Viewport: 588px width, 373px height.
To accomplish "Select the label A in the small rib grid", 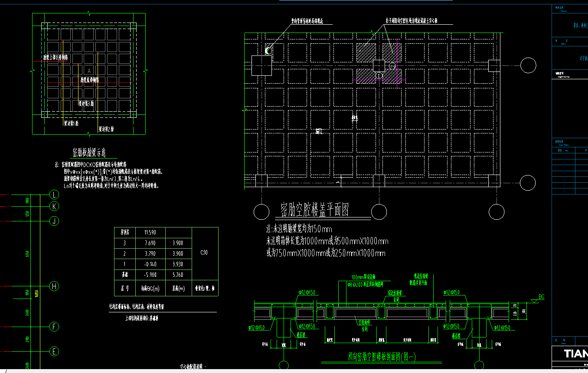I will click(x=89, y=71).
